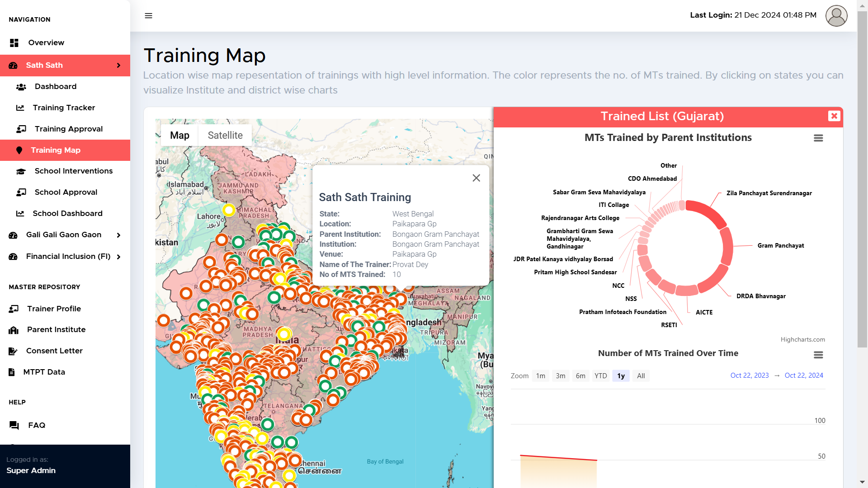Screen dimensions: 868x488
Task: Click the Consent Letter pen icon
Action: point(13,351)
